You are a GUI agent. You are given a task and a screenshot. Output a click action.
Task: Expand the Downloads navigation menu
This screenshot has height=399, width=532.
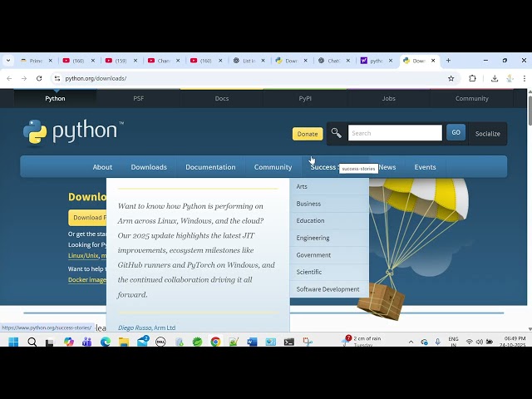click(x=149, y=167)
